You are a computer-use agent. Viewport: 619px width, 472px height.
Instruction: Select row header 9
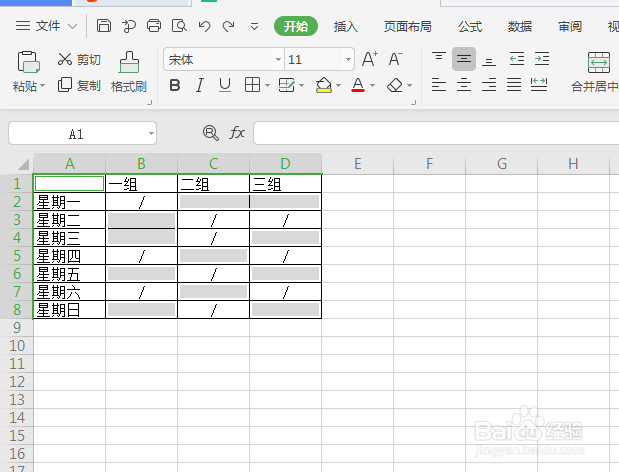tap(17, 328)
